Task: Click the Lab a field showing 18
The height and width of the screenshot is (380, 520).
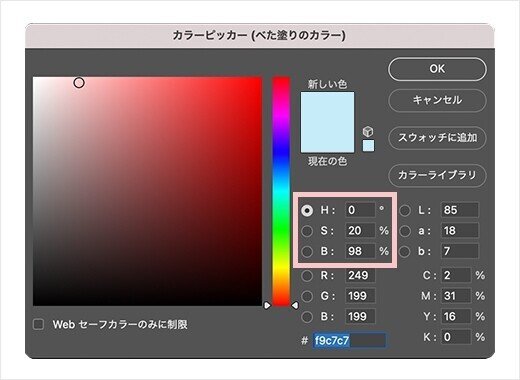Action: coord(460,231)
